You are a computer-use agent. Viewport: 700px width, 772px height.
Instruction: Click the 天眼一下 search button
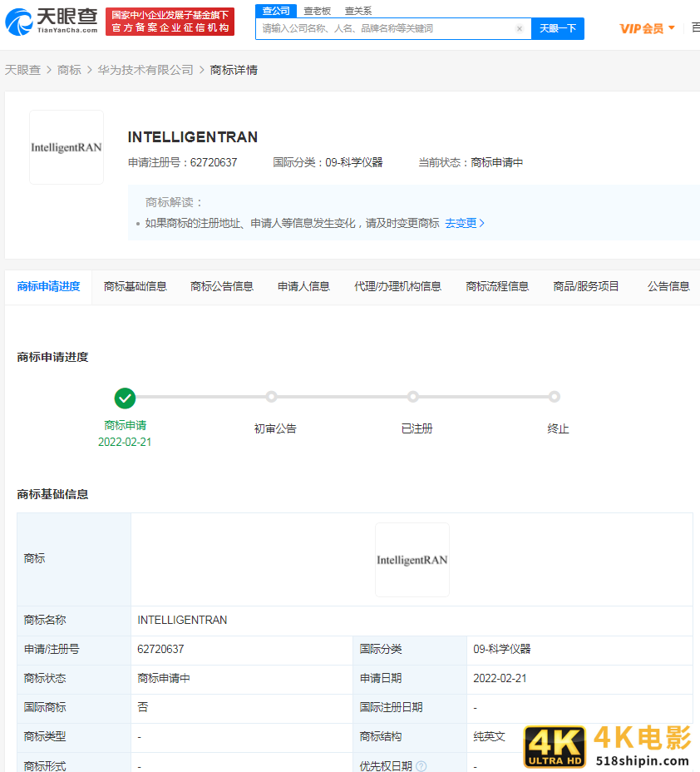click(x=558, y=28)
